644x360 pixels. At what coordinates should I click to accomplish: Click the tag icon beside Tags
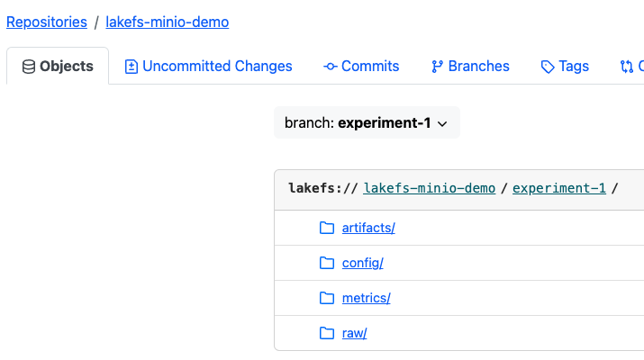click(x=548, y=67)
